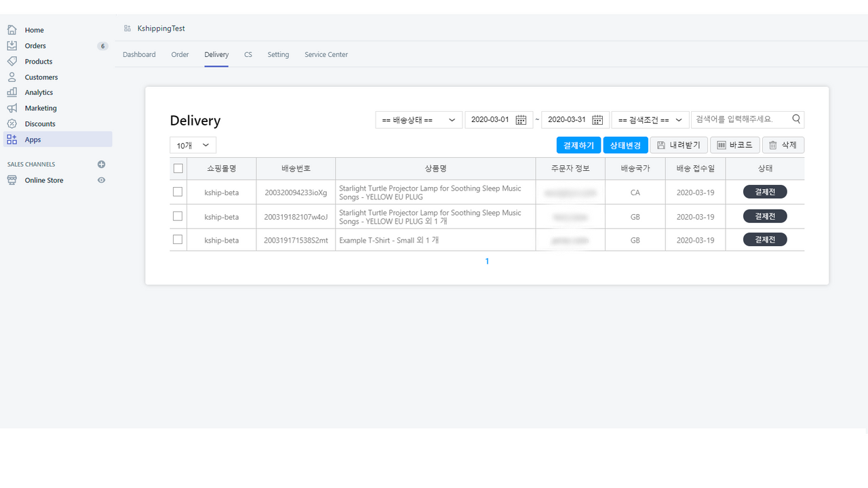Check row 200319182107w4oJ checkbox
The image size is (868, 488).
point(178,216)
